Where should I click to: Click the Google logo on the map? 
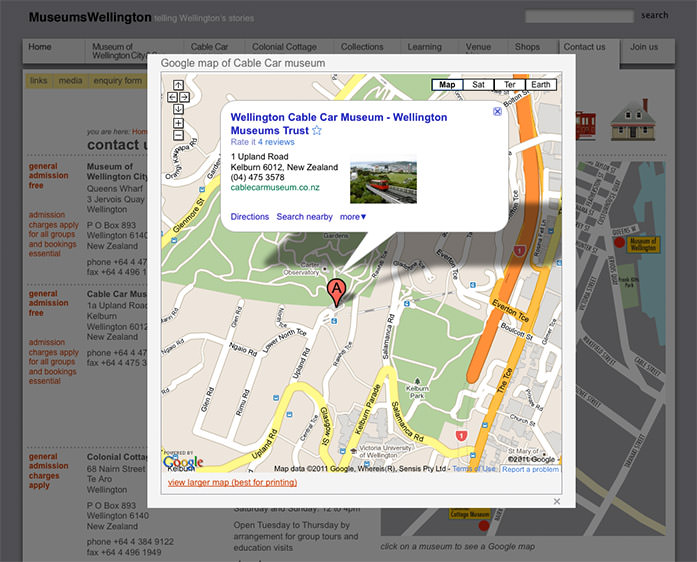pos(183,462)
